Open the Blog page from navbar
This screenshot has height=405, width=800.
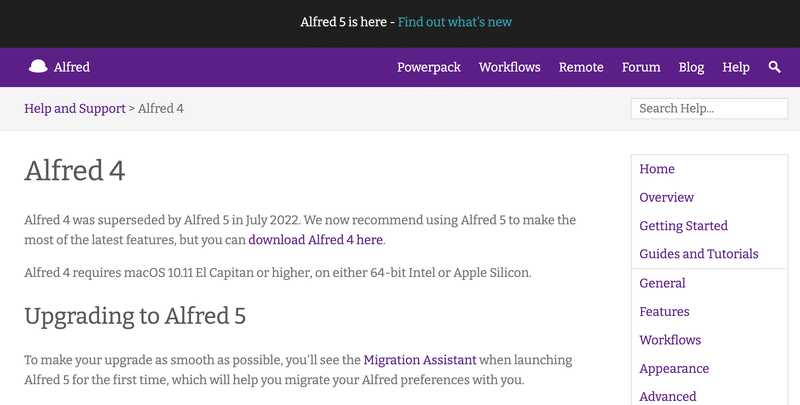pos(691,67)
